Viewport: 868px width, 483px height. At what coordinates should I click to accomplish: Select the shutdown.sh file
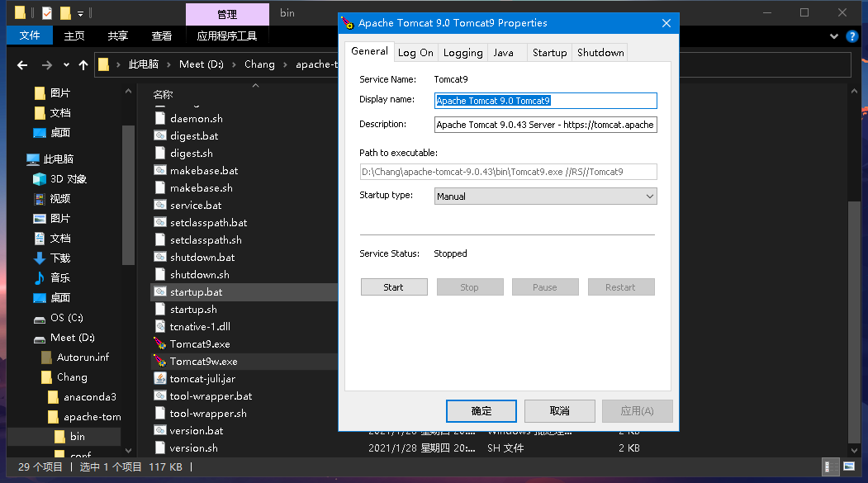199,274
